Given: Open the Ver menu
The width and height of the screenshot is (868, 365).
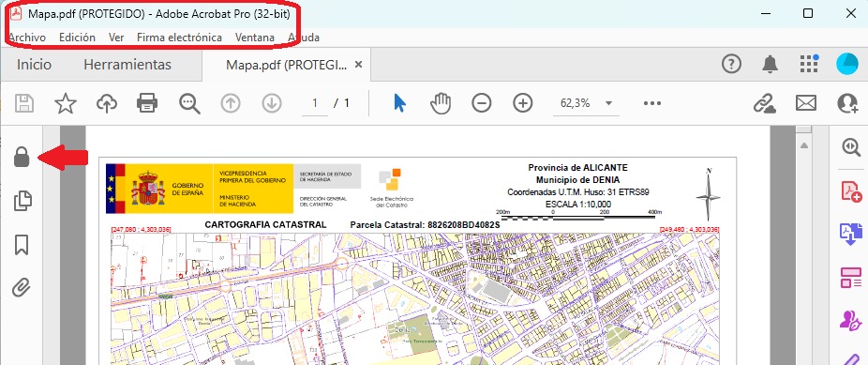Looking at the screenshot, I should coord(116,38).
